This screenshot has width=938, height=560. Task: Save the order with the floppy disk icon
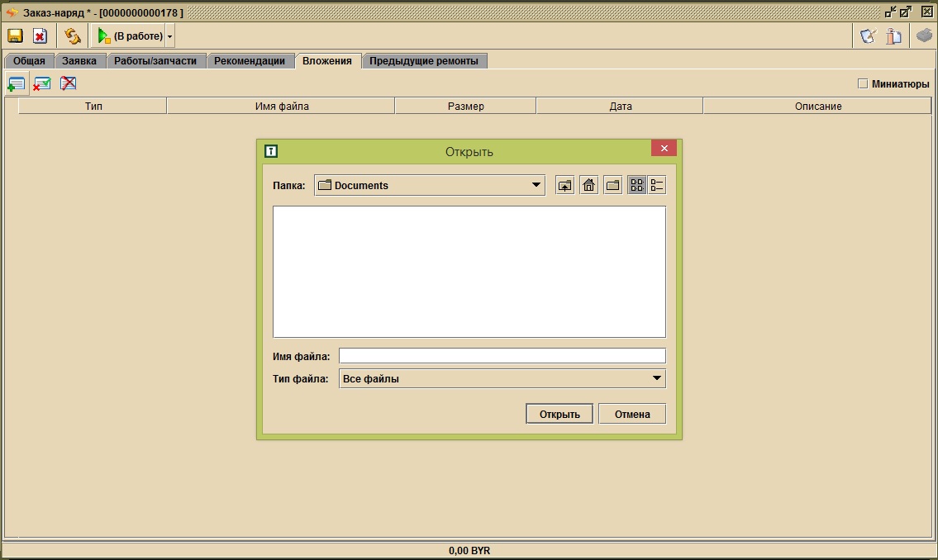(x=15, y=36)
